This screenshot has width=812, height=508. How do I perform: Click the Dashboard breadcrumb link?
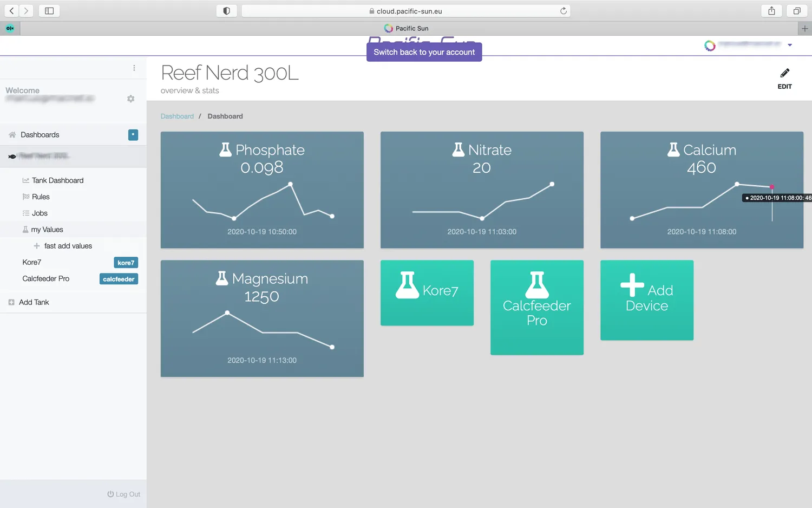coord(177,116)
